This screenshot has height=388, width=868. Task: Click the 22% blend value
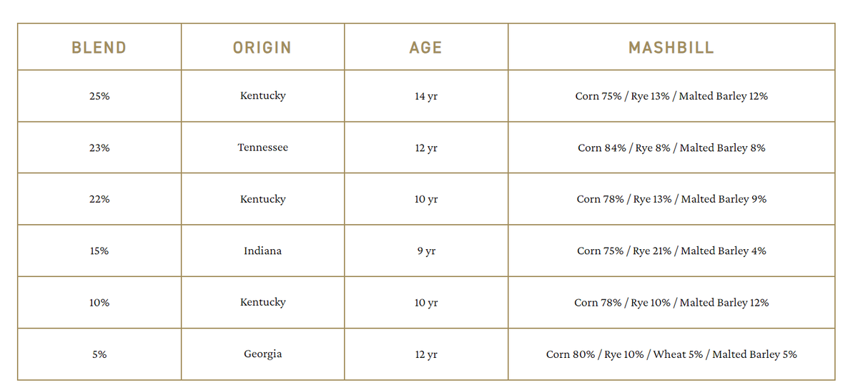99,199
